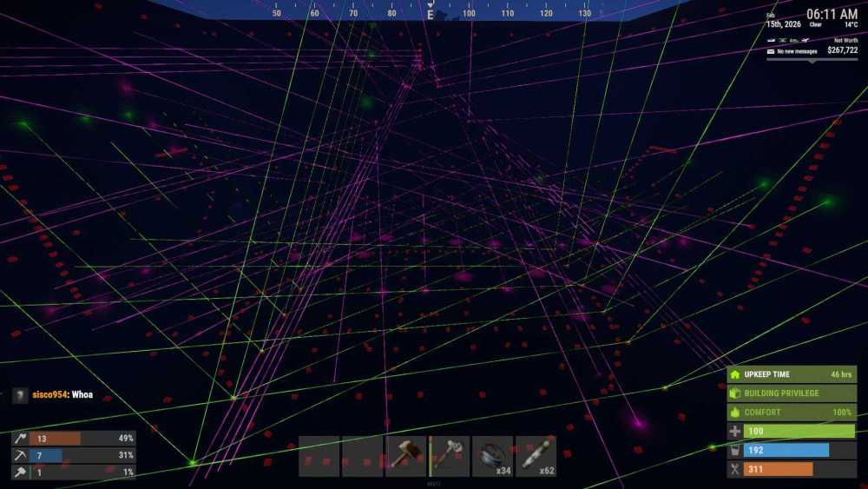Viewport: 868px width, 489px height.
Task: Click the Building Privilege cube icon
Action: click(734, 393)
